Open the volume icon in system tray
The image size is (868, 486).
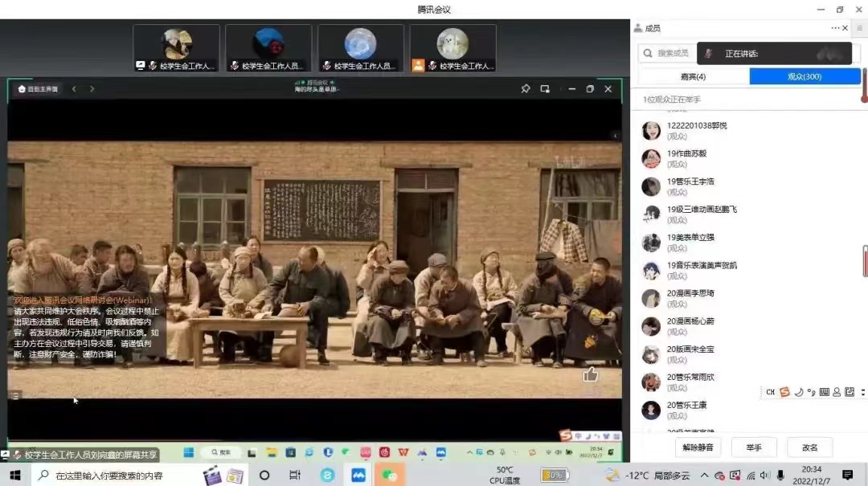(765, 476)
